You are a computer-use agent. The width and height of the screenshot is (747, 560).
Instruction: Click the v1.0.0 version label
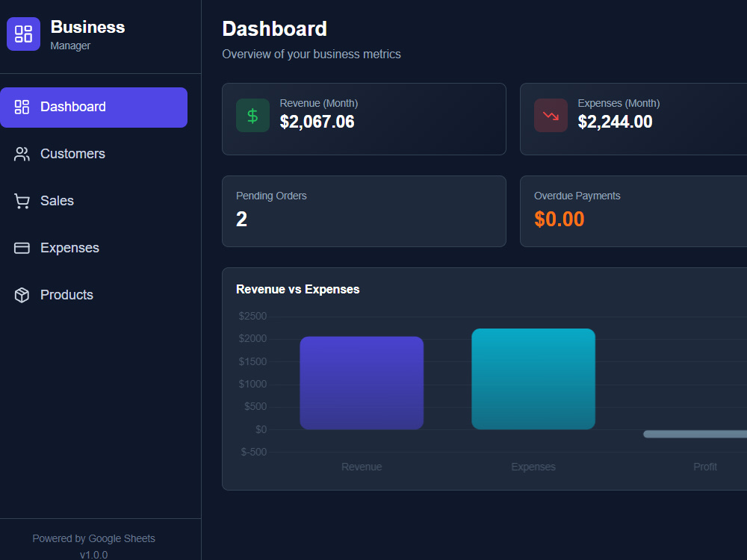point(94,555)
